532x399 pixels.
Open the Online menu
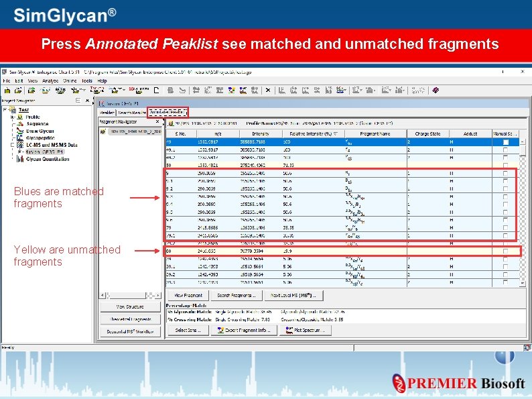[x=70, y=81]
